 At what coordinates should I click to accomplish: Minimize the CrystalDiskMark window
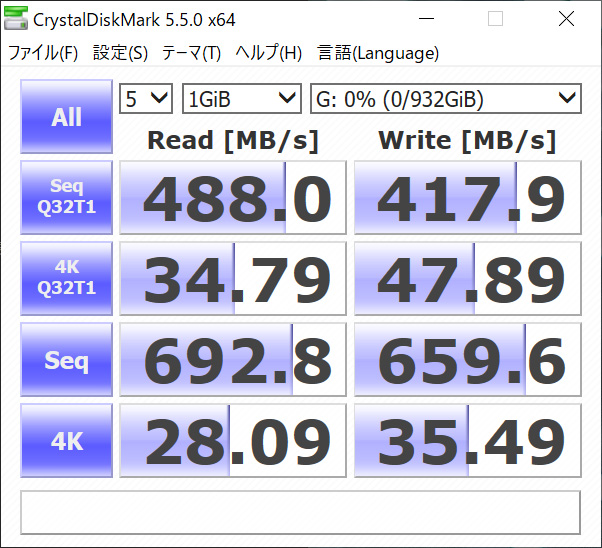click(x=426, y=18)
